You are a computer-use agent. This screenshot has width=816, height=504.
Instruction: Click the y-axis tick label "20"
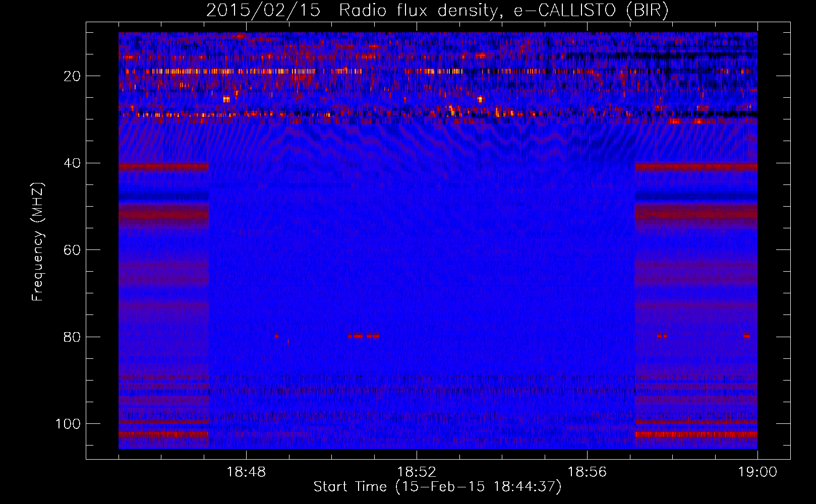click(73, 76)
